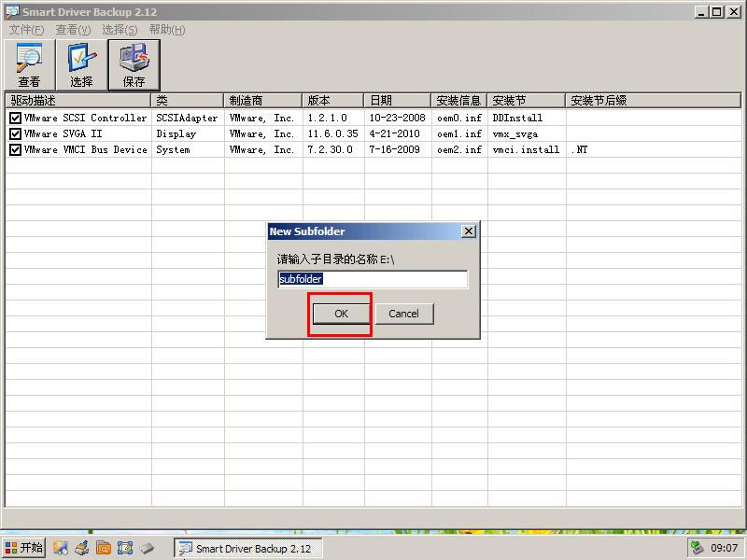Click oem1.inf cell
Viewport: 747px width, 560px height.
(x=459, y=133)
